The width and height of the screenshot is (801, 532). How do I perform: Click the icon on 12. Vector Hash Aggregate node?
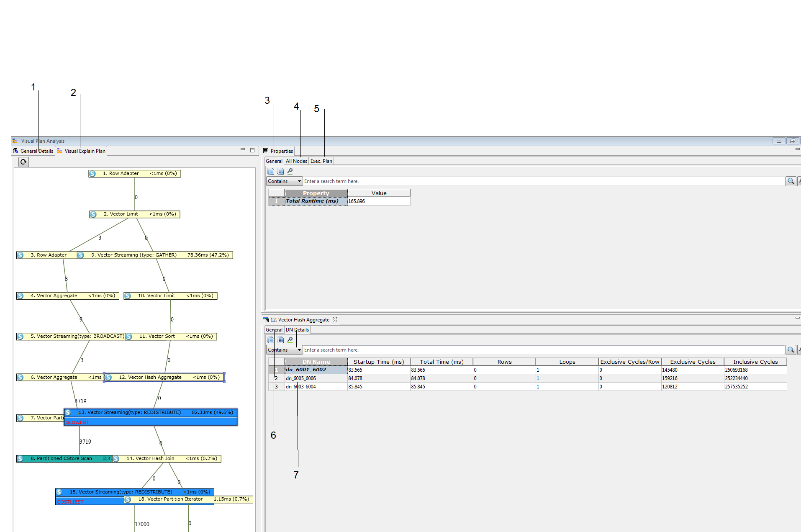pyautogui.click(x=109, y=378)
